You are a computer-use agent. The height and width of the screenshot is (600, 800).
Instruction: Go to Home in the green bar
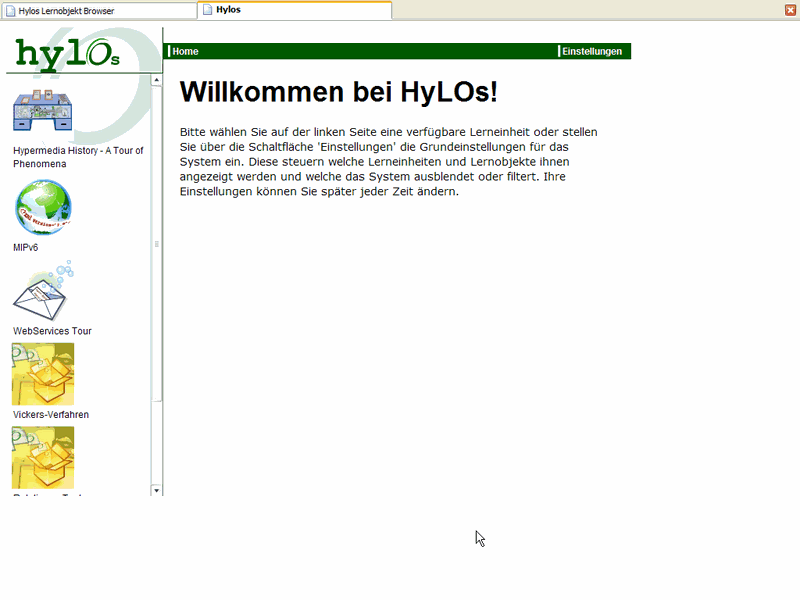point(185,52)
